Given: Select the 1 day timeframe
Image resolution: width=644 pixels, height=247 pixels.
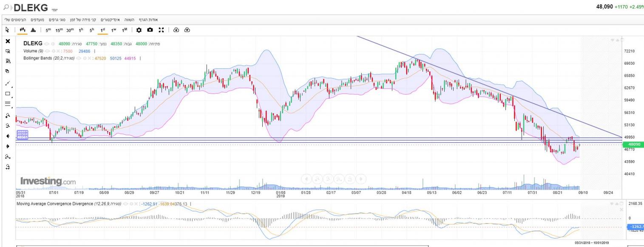Looking at the screenshot, I should point(102,30).
